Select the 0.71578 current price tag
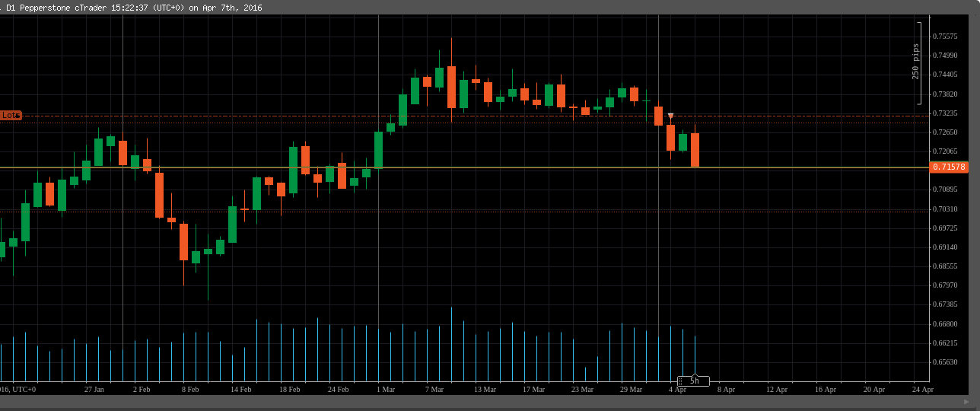 948,167
